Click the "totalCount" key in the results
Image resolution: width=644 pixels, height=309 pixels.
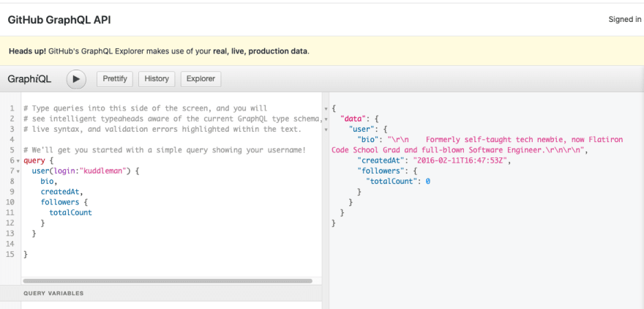[x=392, y=181]
